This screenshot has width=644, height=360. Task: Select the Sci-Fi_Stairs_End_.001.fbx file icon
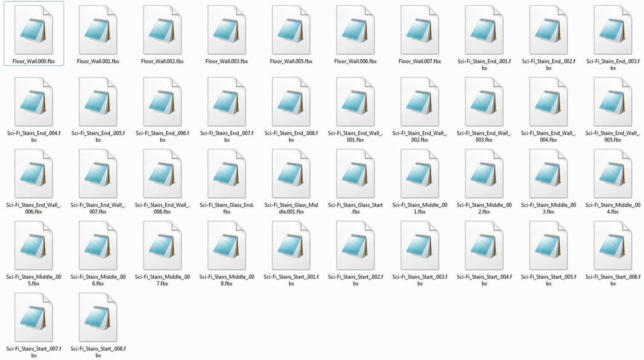(x=484, y=30)
